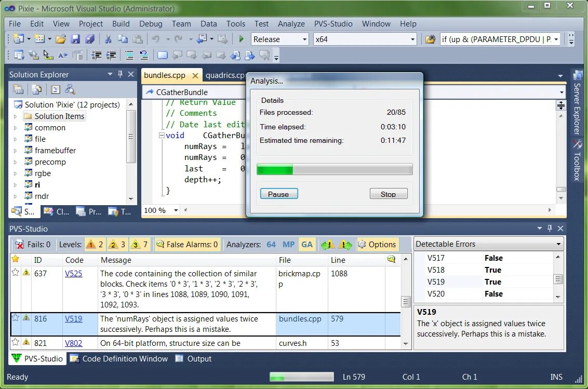Comment out the selected lines icon

click(129, 56)
